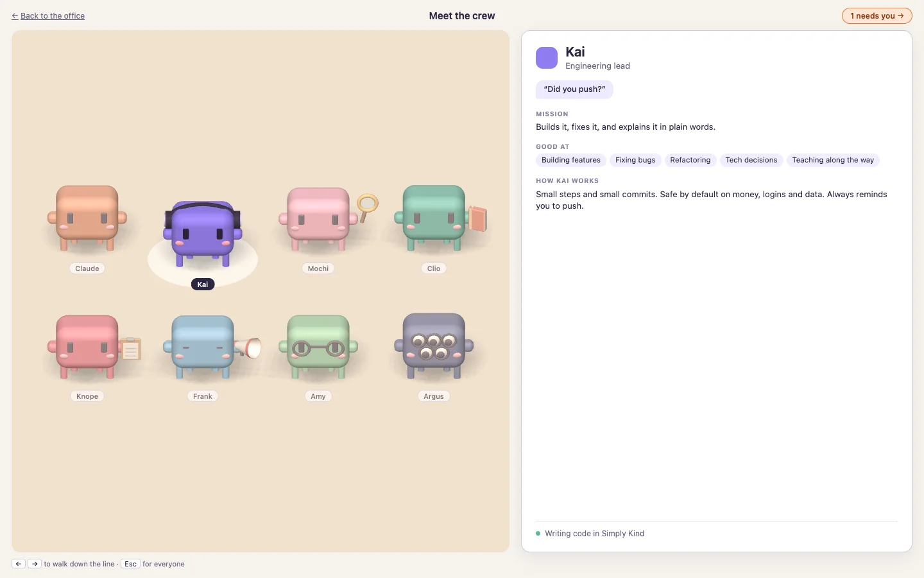This screenshot has width=924, height=578.
Task: Click the Frank name label
Action: (203, 396)
